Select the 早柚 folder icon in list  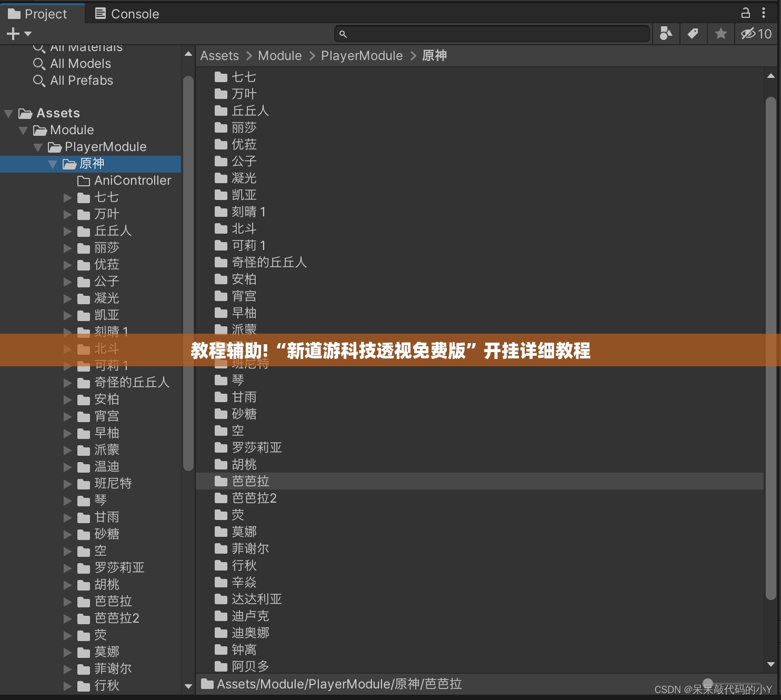[x=221, y=313]
